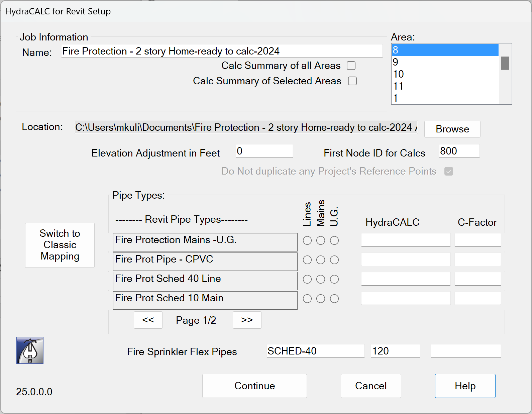Click the Area list scrollbar thumb

[x=505, y=63]
